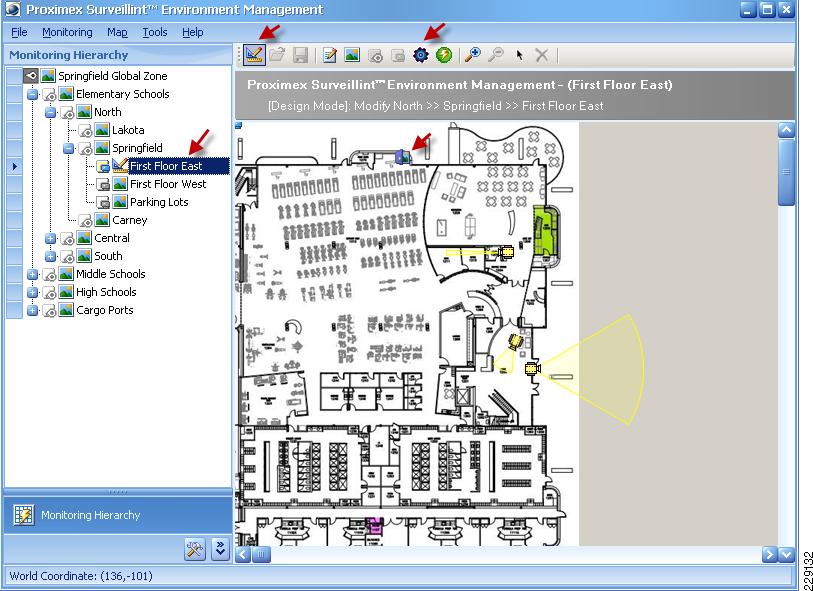The width and height of the screenshot is (813, 591).
Task: Select the yellow camera near green zone
Action: pyautogui.click(x=506, y=252)
